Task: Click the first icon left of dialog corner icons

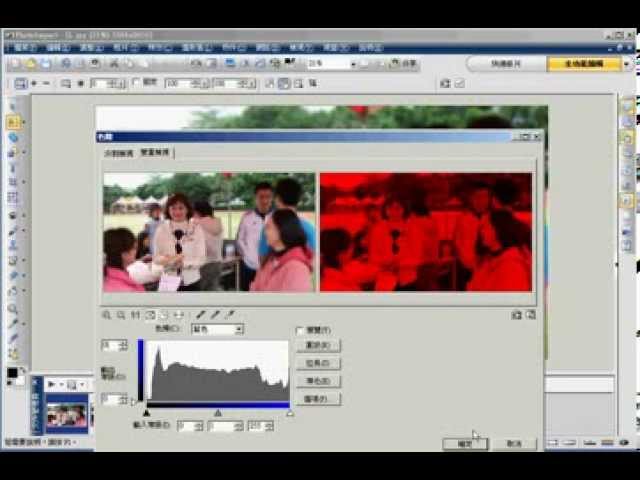Action: click(516, 315)
